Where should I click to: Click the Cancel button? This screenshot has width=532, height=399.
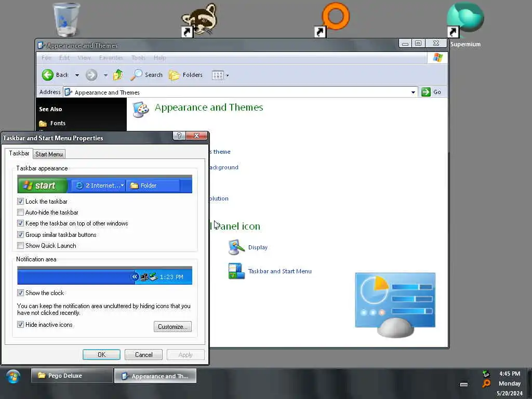(143, 354)
